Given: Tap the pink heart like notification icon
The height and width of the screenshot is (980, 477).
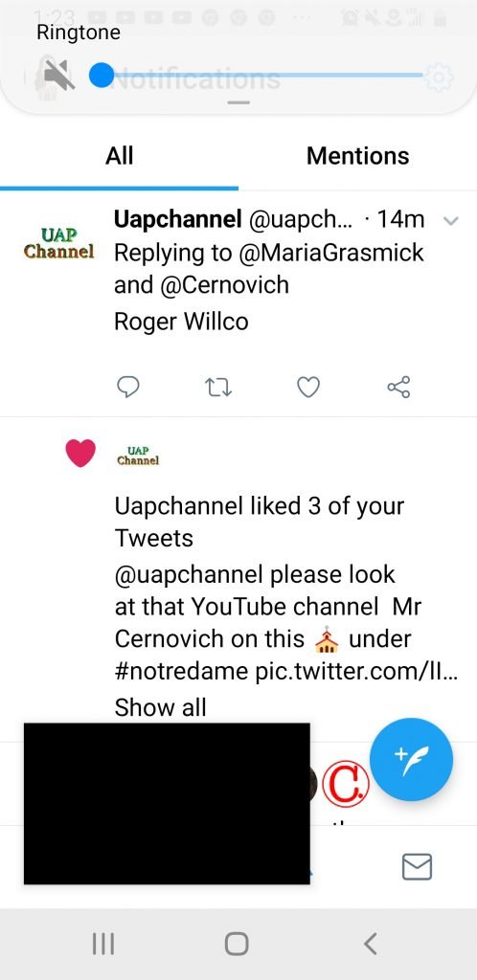Looking at the screenshot, I should [x=80, y=453].
